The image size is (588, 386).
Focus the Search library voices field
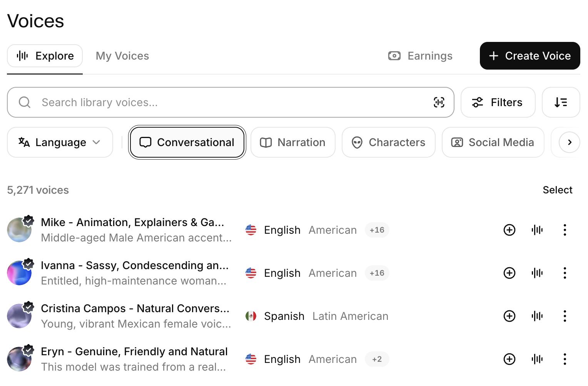(x=231, y=102)
